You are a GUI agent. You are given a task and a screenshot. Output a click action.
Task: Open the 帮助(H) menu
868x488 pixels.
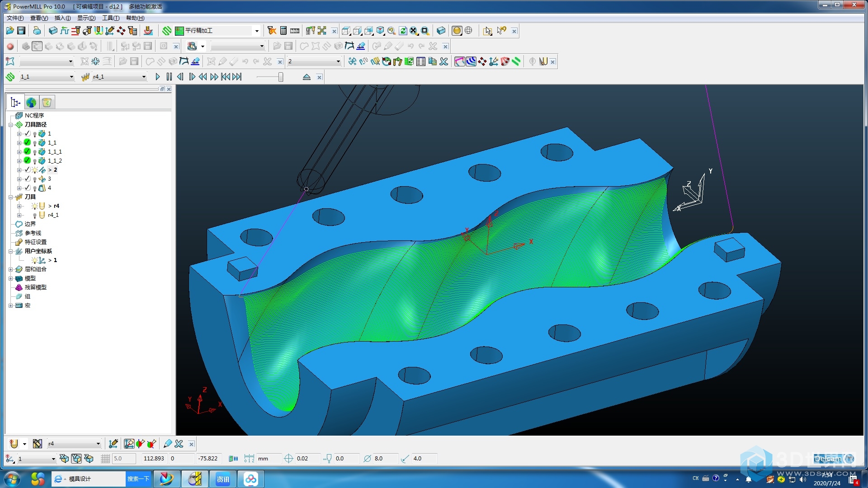(135, 18)
